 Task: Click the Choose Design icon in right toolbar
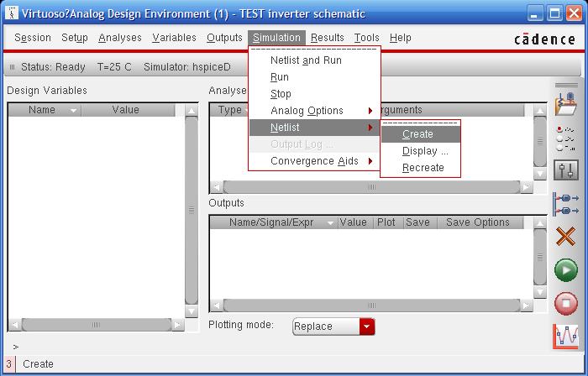click(566, 105)
